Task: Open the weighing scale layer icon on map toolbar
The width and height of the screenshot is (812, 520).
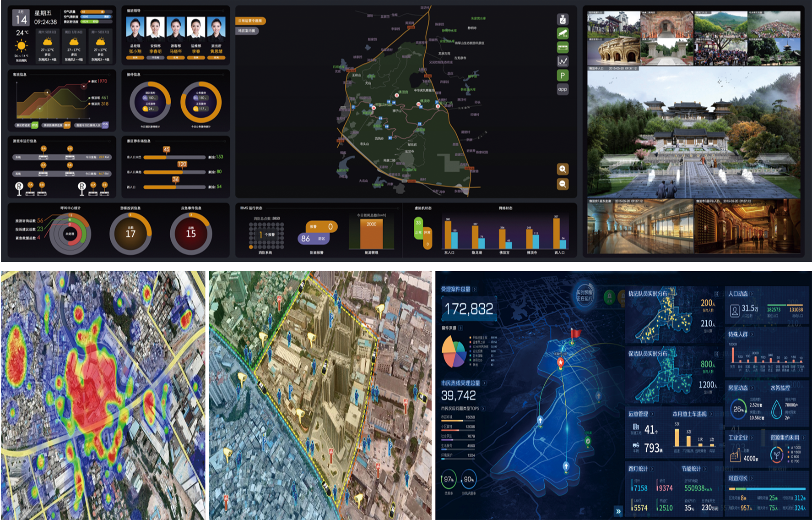Action: [563, 19]
